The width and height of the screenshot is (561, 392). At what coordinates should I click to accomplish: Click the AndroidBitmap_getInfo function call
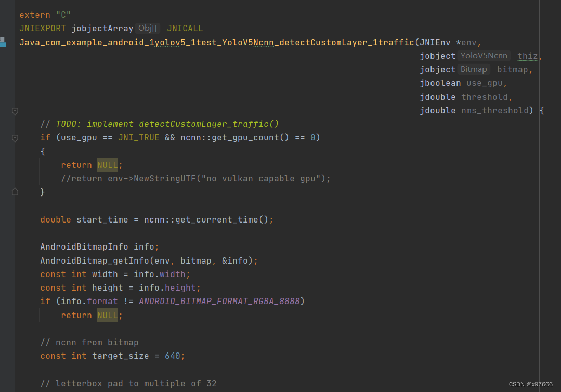point(95,261)
